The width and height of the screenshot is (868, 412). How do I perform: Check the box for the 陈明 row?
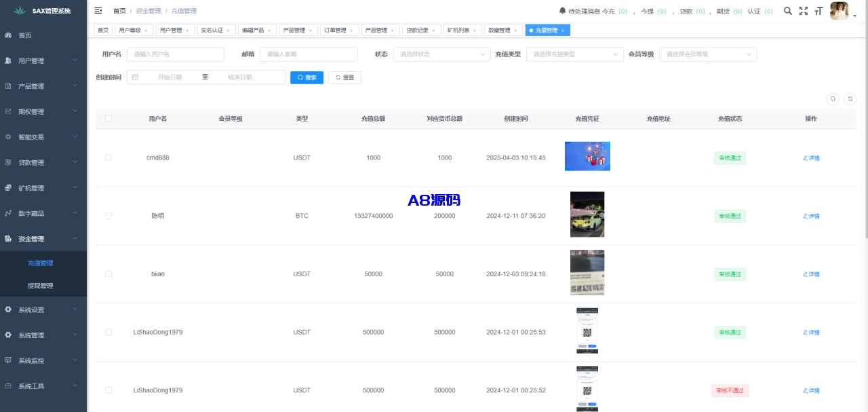click(108, 216)
